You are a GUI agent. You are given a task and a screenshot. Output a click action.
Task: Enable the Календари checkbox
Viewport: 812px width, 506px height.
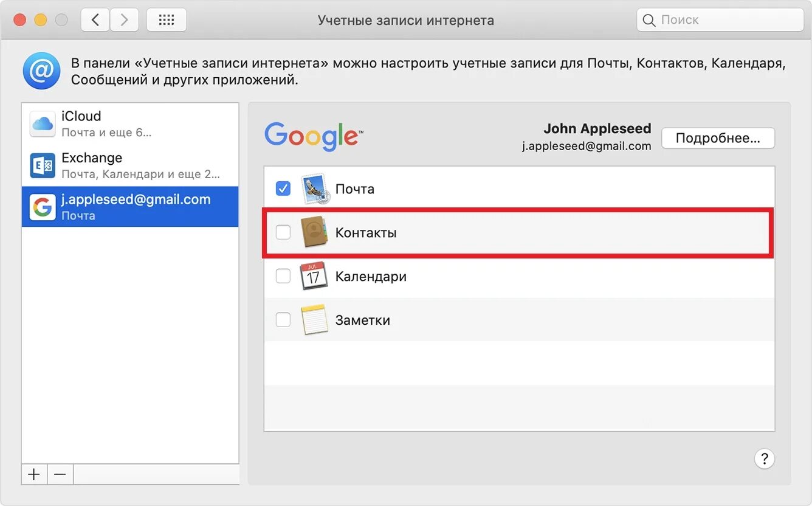click(283, 276)
